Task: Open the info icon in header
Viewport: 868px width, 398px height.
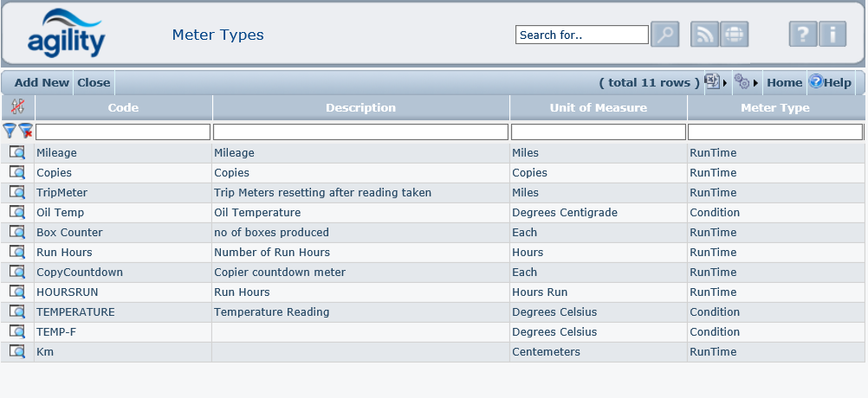Action: click(x=832, y=35)
